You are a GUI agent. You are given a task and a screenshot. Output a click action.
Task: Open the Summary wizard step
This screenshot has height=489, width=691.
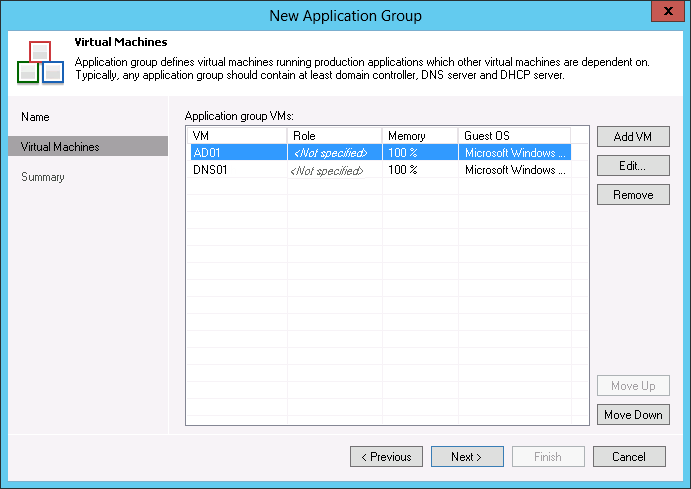pos(43,177)
